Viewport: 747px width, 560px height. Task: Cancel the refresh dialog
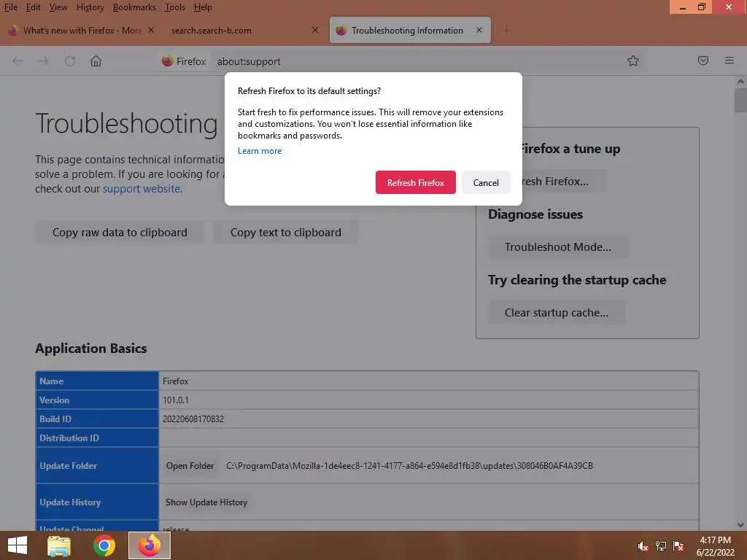(x=486, y=182)
